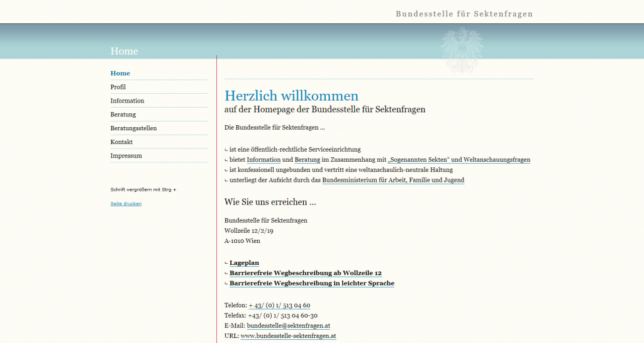The image size is (644, 343).
Task: Click the Wie Sie uns erreichen heading
Action: (270, 202)
